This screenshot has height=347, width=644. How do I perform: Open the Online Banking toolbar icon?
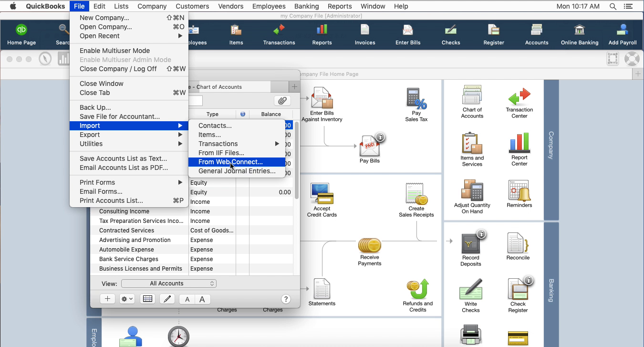[580, 35]
